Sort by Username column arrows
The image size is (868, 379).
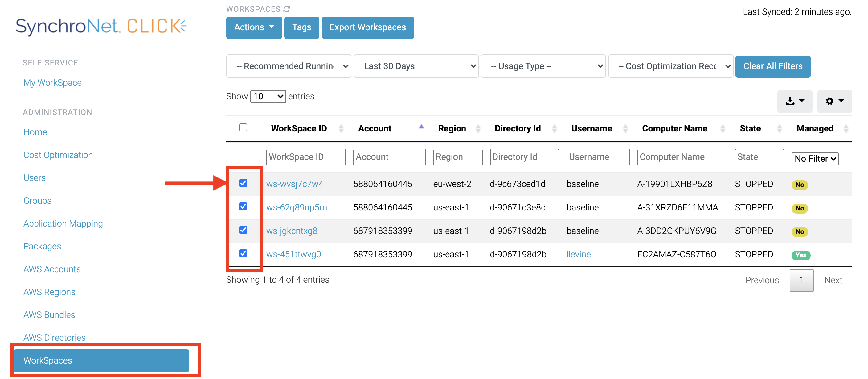coord(625,129)
